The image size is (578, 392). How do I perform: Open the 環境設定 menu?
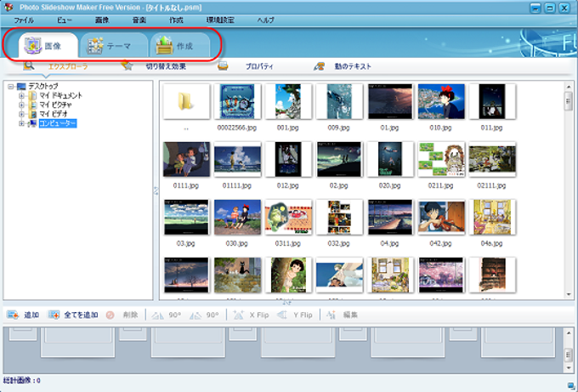point(220,20)
